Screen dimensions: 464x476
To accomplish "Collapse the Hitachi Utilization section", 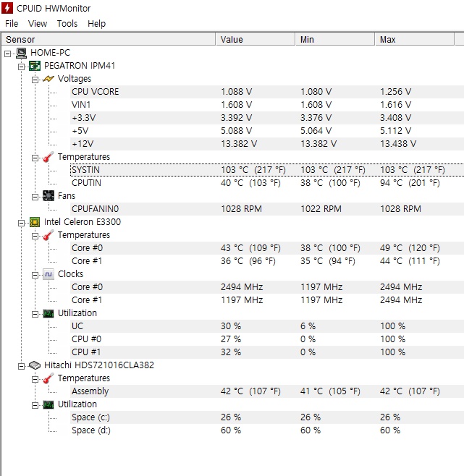I will [x=35, y=405].
